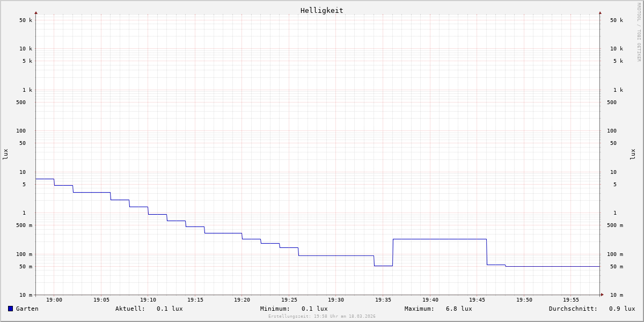The image size is (644, 322).
Task: Click the Minimum: label in the legend
Action: pos(275,309)
